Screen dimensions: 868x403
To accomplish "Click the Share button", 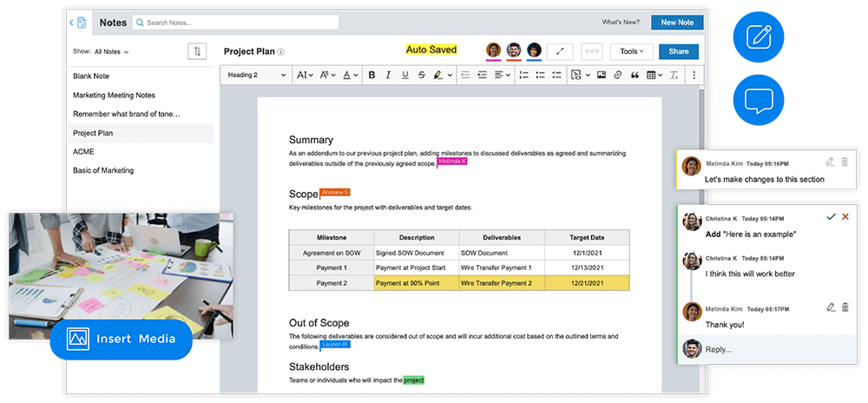I will point(679,51).
